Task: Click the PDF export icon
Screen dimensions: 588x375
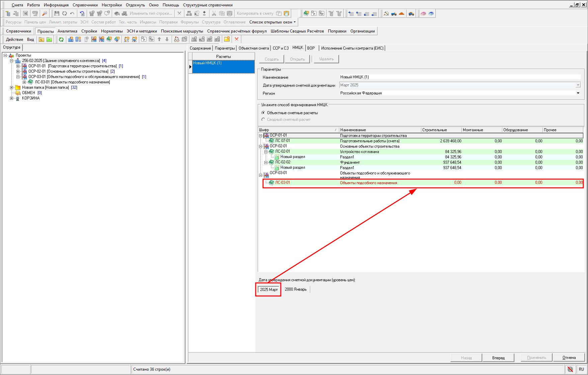Action: click(x=35, y=13)
